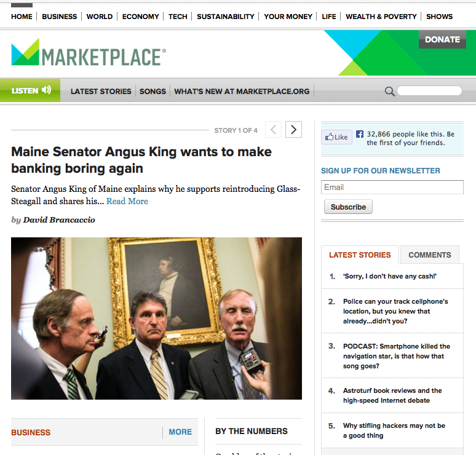This screenshot has width=476, height=455.
Task: Click the Listen speaker button
Action: coord(30,90)
